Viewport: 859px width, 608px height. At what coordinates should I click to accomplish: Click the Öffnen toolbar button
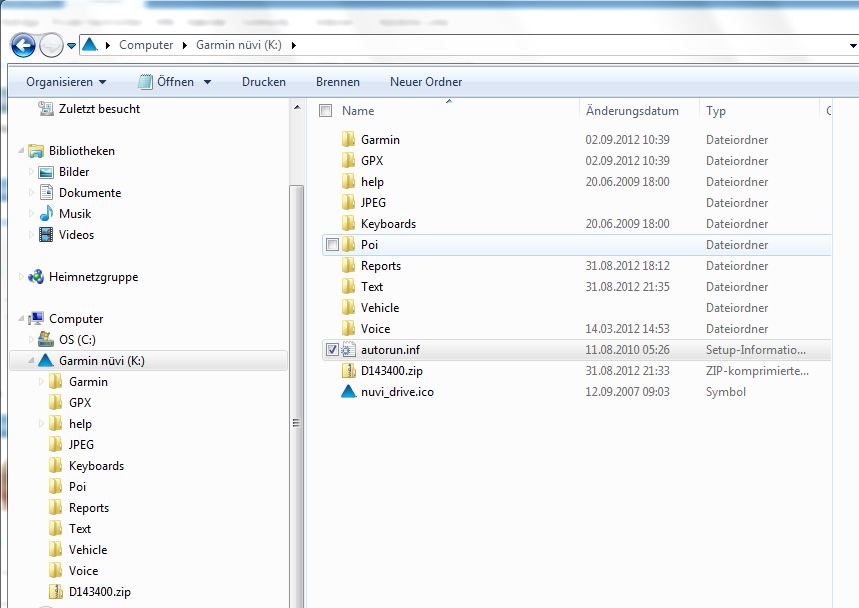tap(167, 82)
